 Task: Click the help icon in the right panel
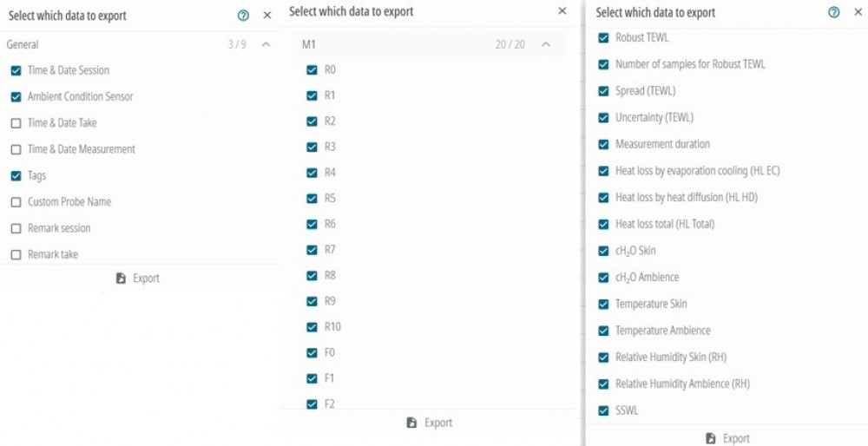coord(834,12)
